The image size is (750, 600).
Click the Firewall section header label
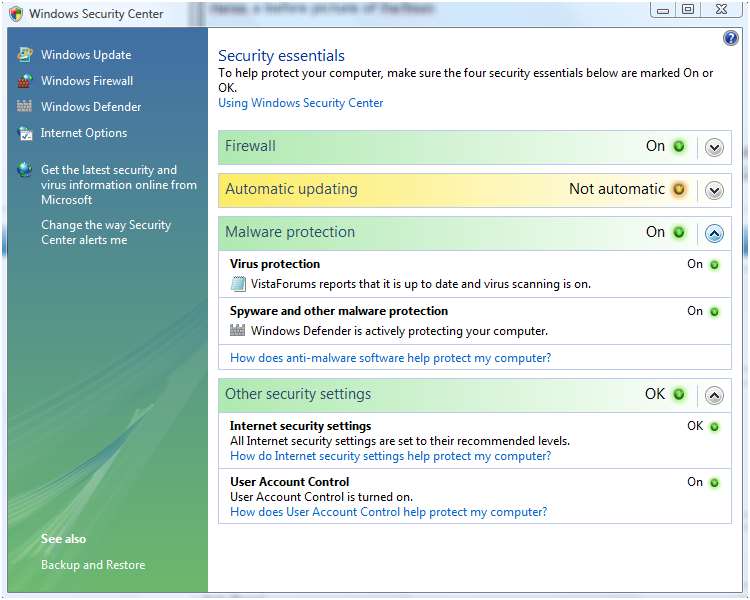[x=250, y=146]
